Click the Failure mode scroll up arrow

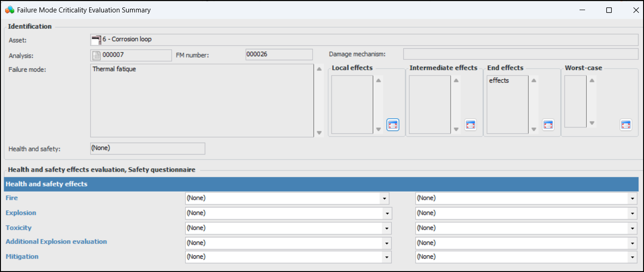pos(319,69)
